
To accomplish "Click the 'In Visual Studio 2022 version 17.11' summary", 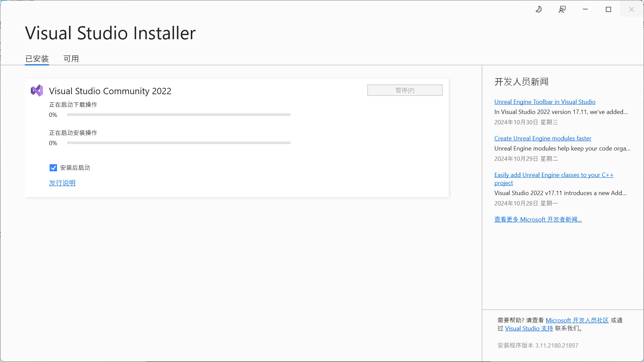I will click(561, 112).
